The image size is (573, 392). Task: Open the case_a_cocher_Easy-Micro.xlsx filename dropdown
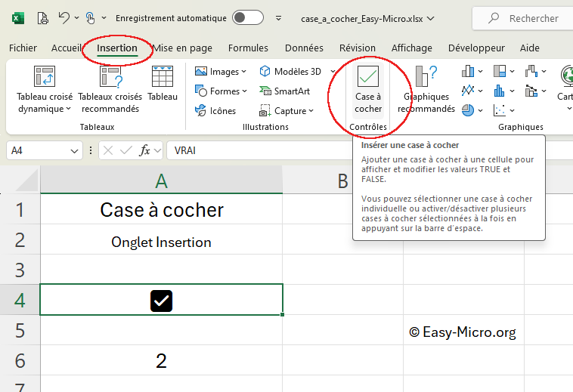point(431,18)
